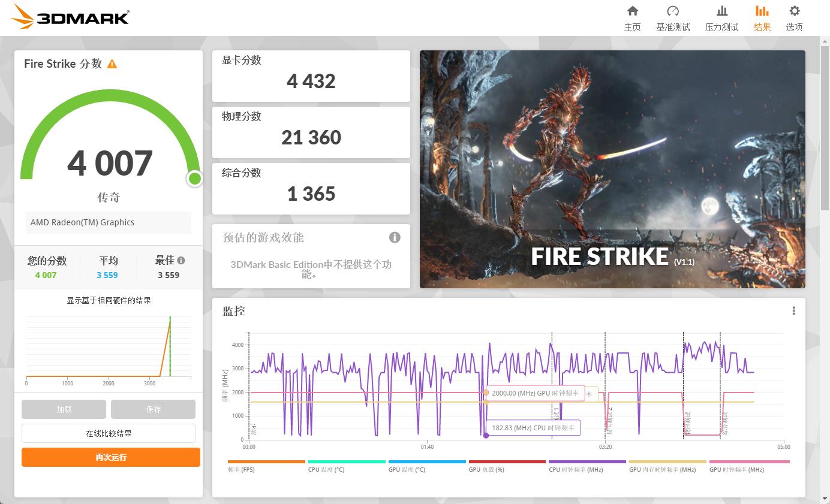Click the 监控 panel heading

(234, 311)
